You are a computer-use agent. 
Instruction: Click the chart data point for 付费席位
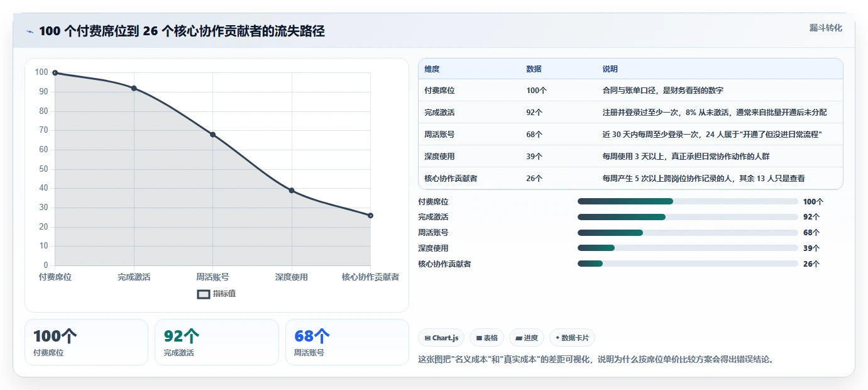point(55,73)
